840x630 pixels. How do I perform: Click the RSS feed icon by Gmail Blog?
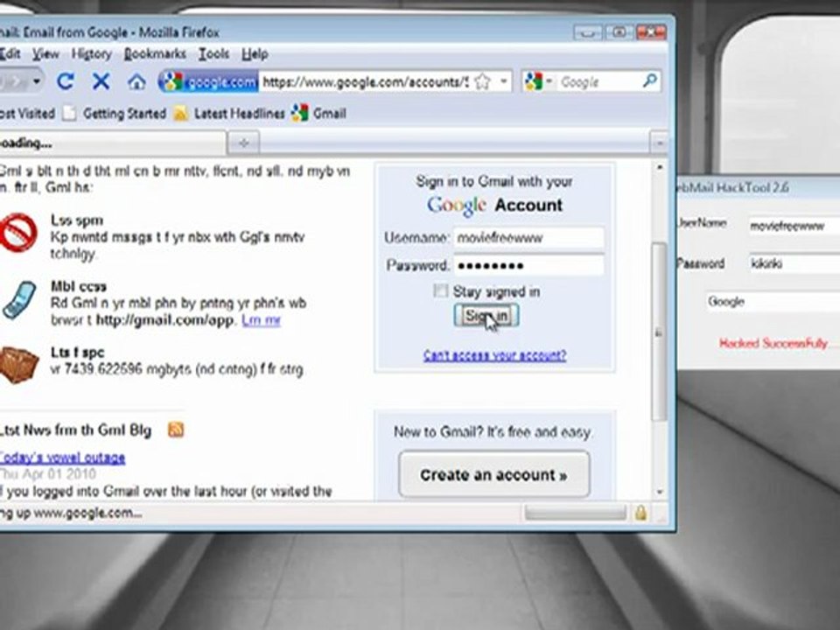(x=176, y=430)
